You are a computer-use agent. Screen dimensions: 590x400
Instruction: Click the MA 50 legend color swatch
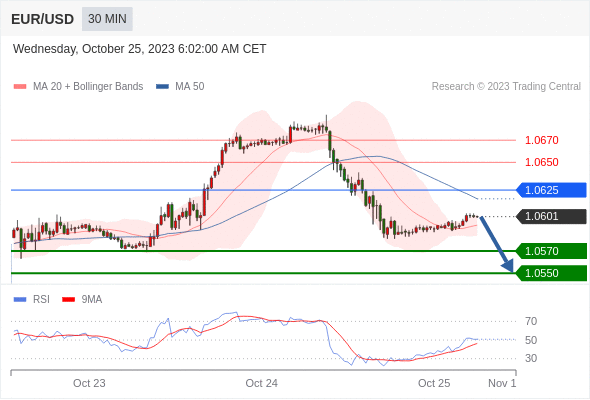point(162,87)
